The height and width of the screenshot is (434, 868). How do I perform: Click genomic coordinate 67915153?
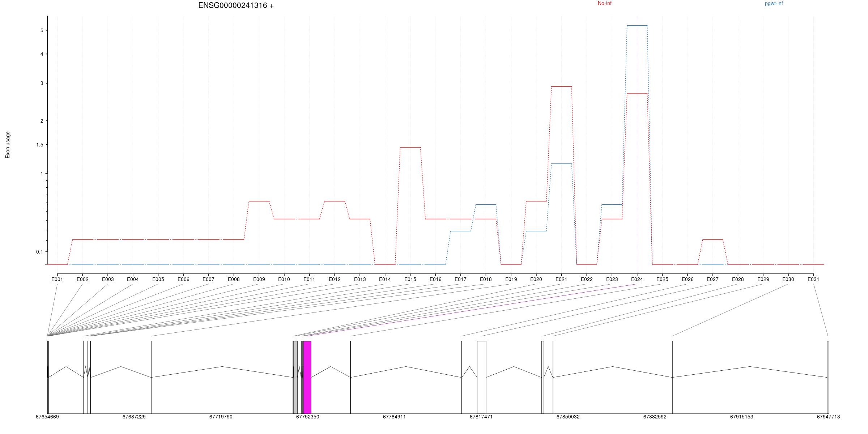tap(741, 417)
